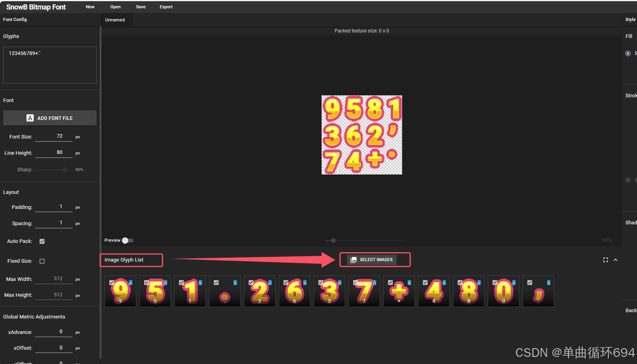Select the Font Config panel tab
Screen dimensions: 637x364
tap(15, 19)
